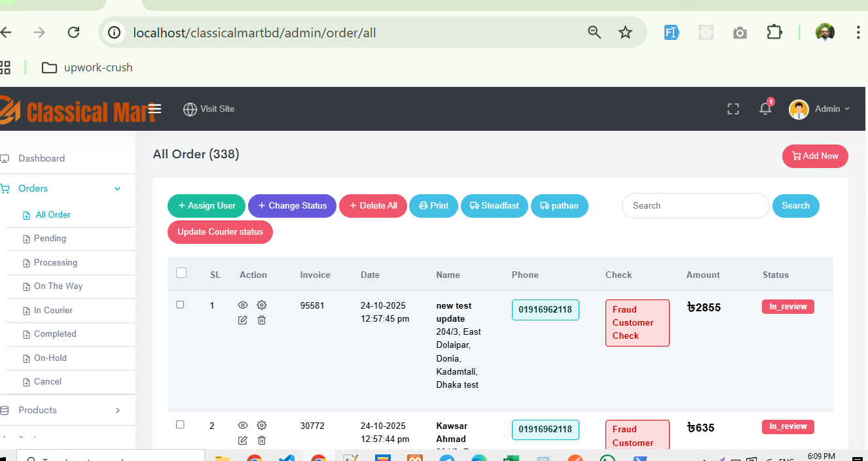The image size is (868, 461).
Task: Toggle fullscreen mode icon in header
Action: (733, 109)
